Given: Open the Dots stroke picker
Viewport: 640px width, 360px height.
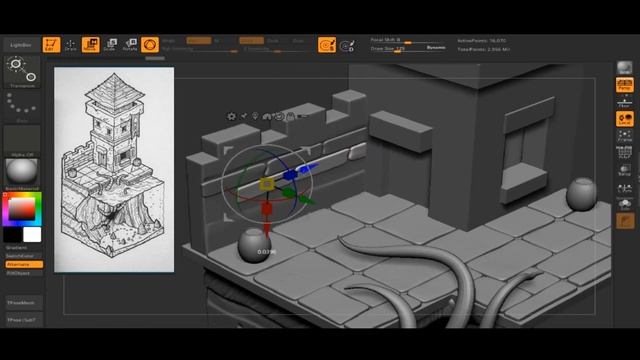Looking at the screenshot, I should (x=22, y=107).
